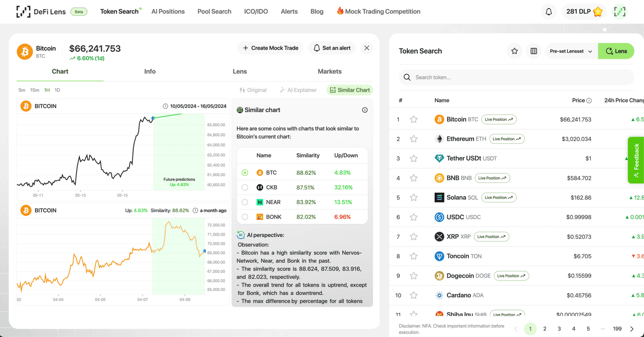The width and height of the screenshot is (644, 337).
Task: Click the Search token input field
Action: [x=471, y=77]
